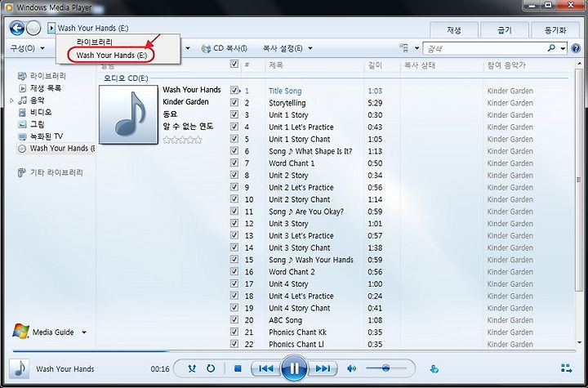Toggle shuffle playback

tap(192, 368)
